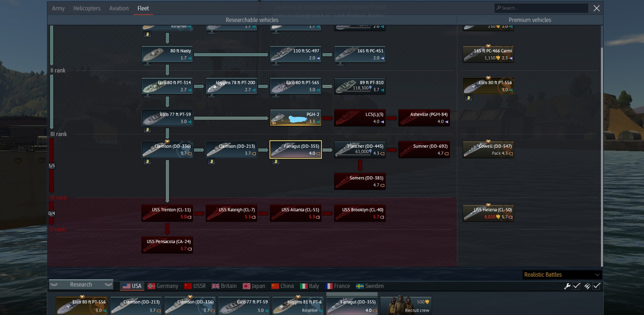Select the USA nation tab
This screenshot has width=644, height=315.
coord(132,286)
